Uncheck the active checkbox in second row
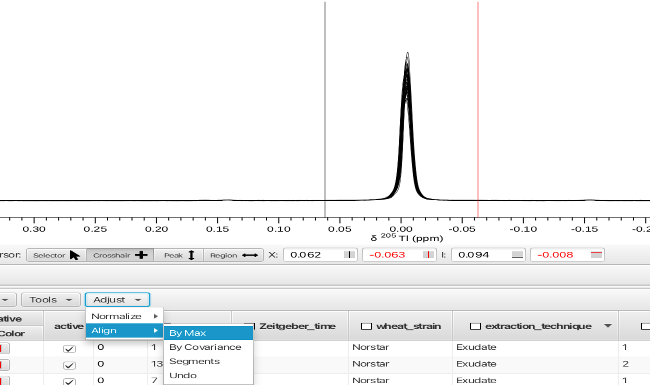 click(69, 365)
